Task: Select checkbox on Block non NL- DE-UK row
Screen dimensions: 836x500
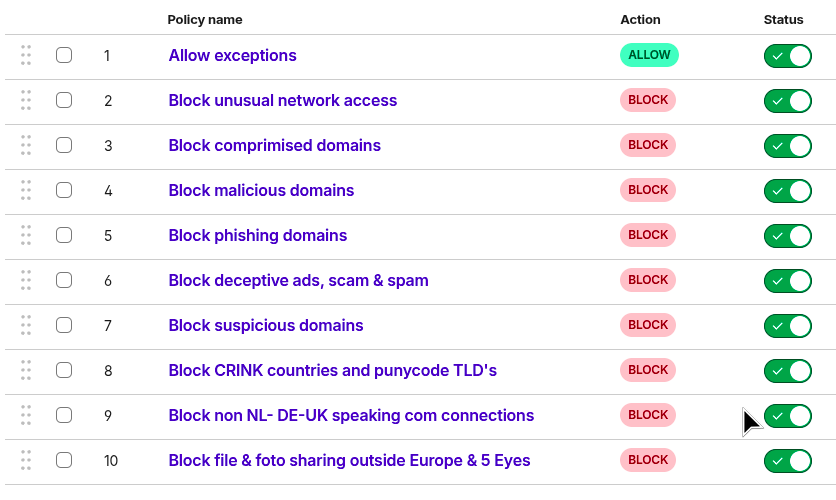Action: coord(64,415)
